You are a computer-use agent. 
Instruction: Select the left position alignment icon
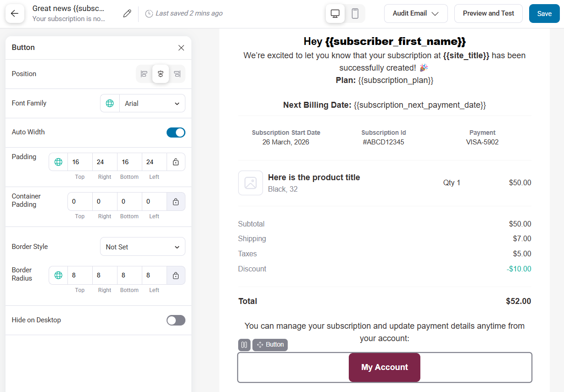144,73
